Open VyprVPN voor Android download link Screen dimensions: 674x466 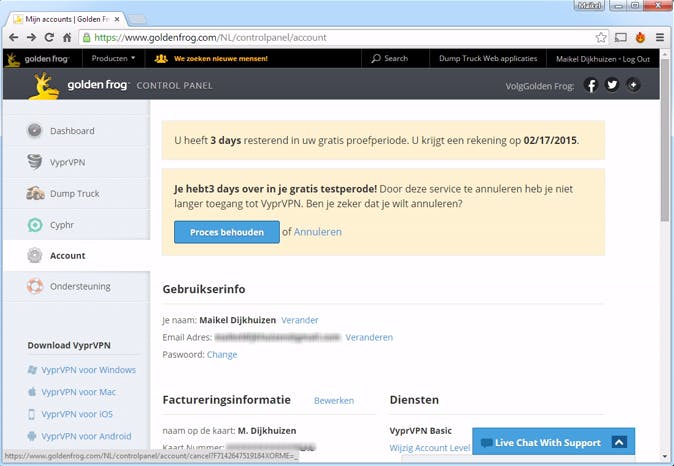pos(86,436)
